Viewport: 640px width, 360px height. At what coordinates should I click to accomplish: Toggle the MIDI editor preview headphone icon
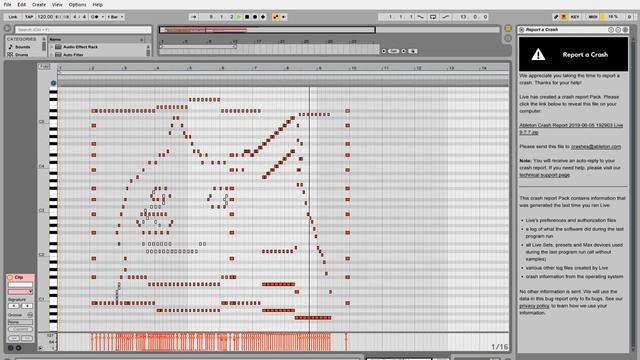click(x=53, y=83)
